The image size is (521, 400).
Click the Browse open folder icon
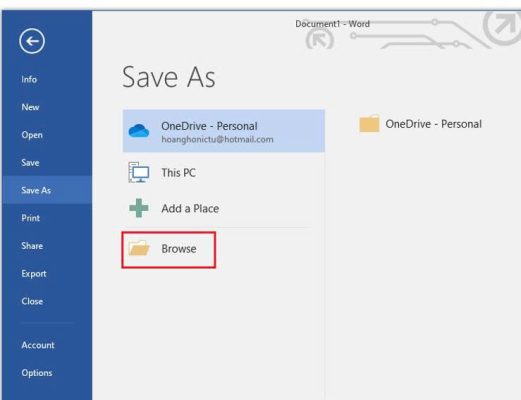(x=139, y=248)
